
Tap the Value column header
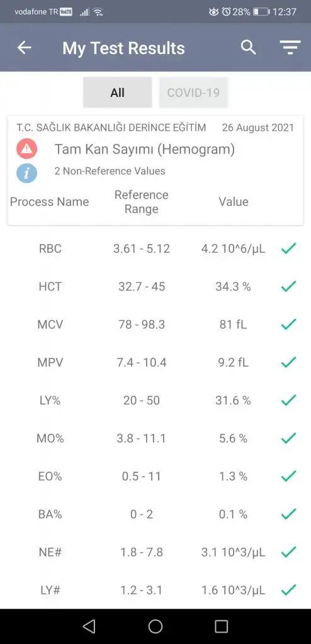tap(233, 202)
